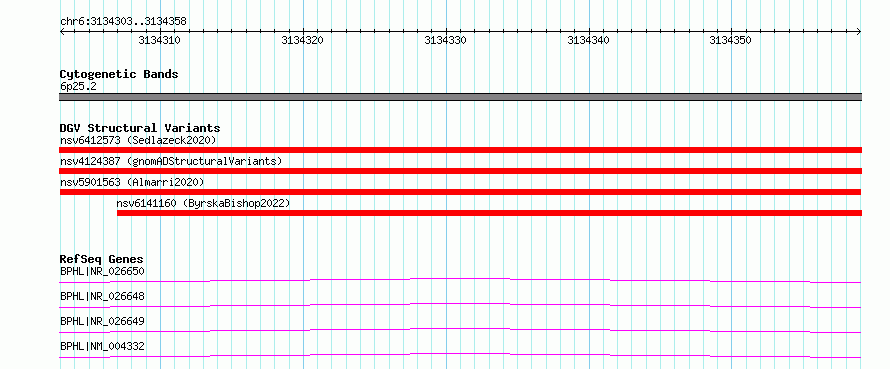Select the DGV Structural Variants track title
Screen dimensions: 890x369
(x=140, y=128)
